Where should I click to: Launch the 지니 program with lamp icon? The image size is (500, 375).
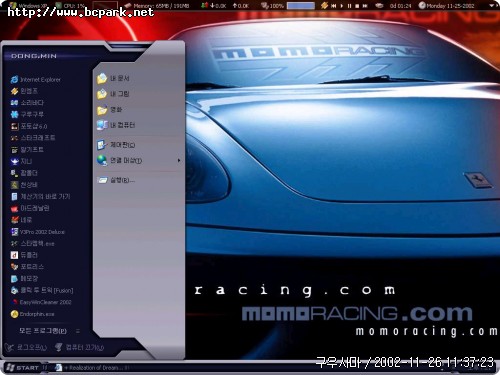pyautogui.click(x=21, y=161)
